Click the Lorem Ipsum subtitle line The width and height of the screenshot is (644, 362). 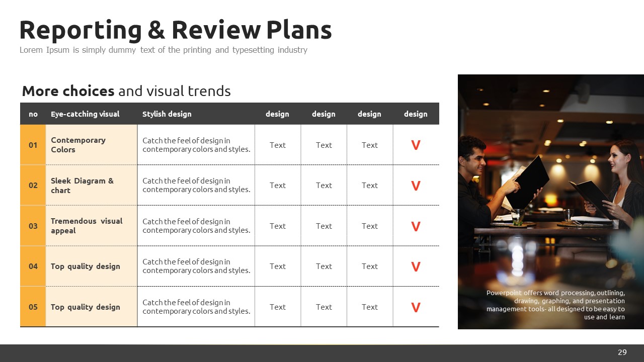click(x=164, y=50)
